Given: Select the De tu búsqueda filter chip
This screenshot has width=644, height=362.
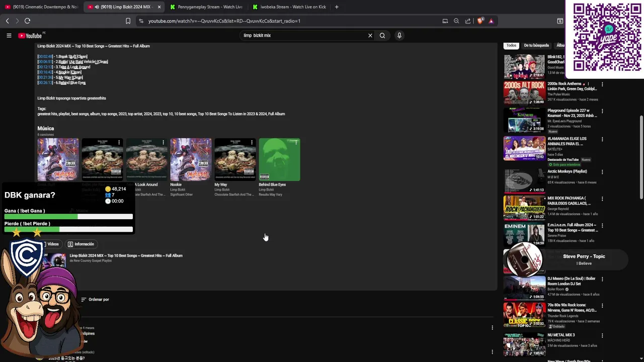Looking at the screenshot, I should (536, 45).
